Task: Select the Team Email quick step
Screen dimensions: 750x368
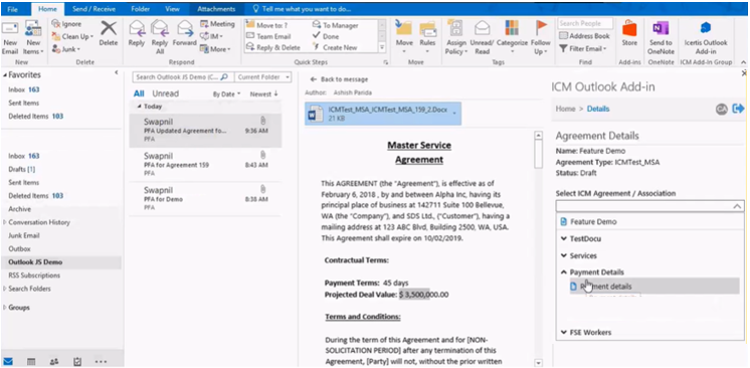Action: tap(268, 36)
